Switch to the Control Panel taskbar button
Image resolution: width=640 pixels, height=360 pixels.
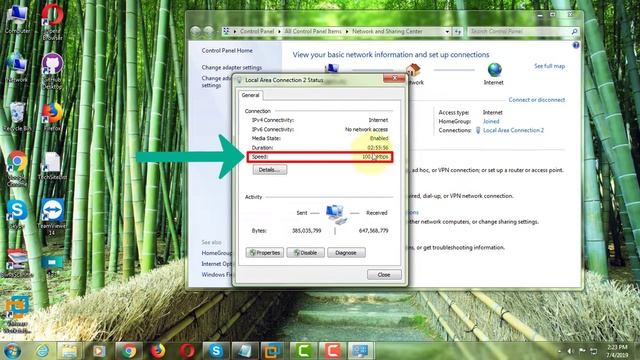(x=361, y=351)
